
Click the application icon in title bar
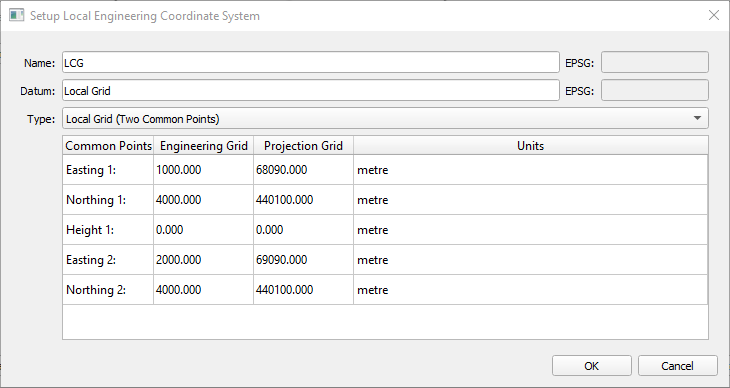pyautogui.click(x=16, y=15)
